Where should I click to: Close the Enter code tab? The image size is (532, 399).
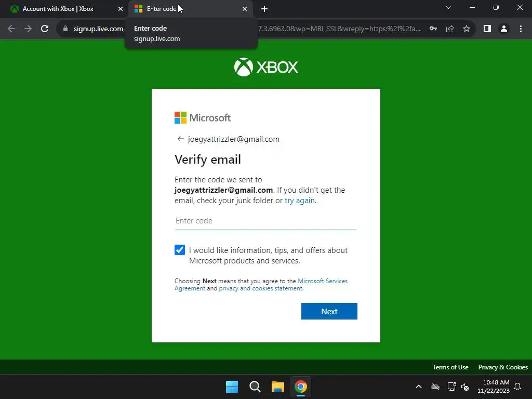pyautogui.click(x=245, y=9)
